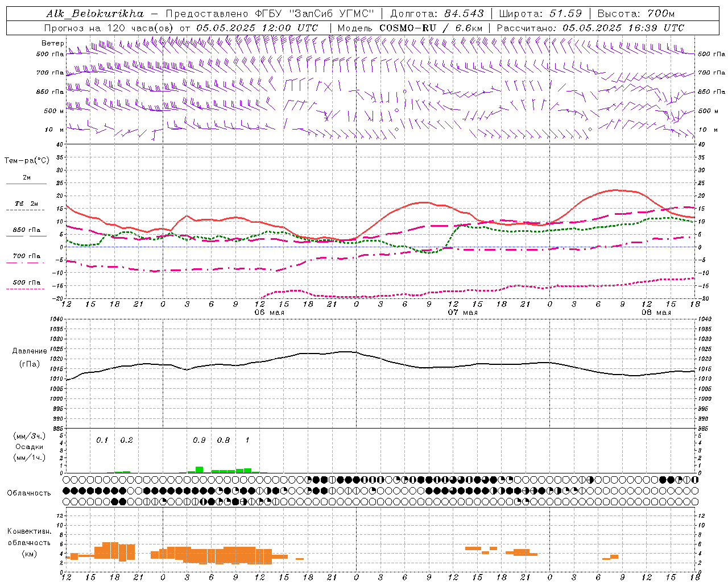Click the 0.2 precipitation amount value

(126, 440)
